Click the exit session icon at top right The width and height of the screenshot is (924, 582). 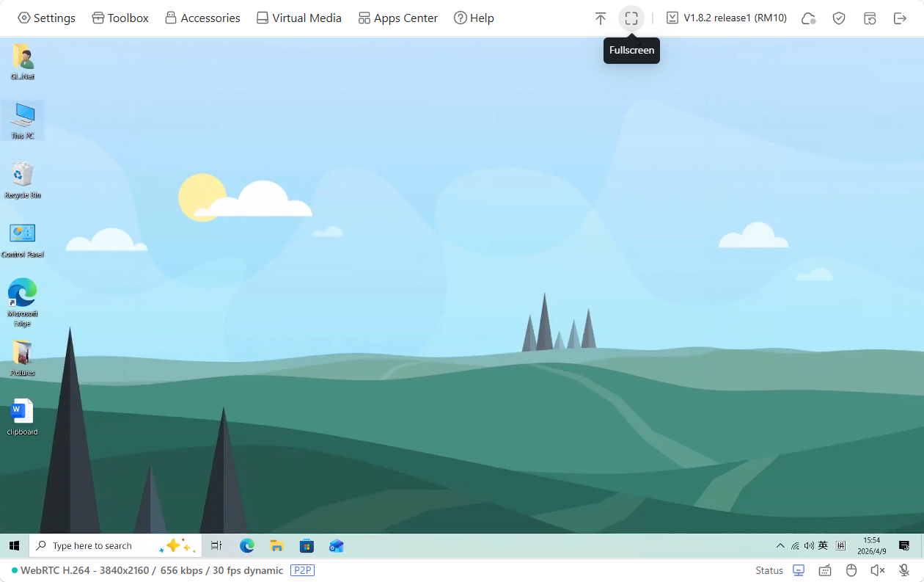click(x=901, y=18)
